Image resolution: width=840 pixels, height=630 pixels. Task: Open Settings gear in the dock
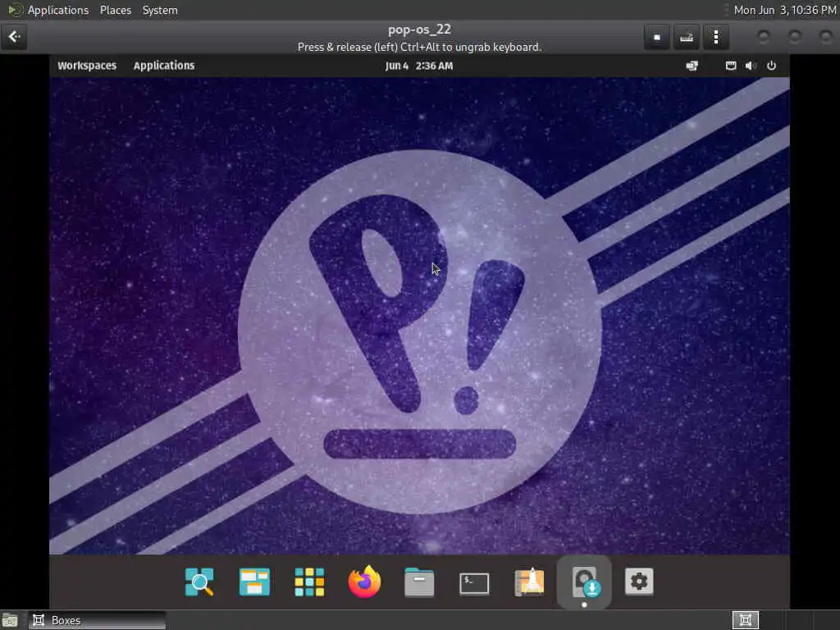pos(639,582)
